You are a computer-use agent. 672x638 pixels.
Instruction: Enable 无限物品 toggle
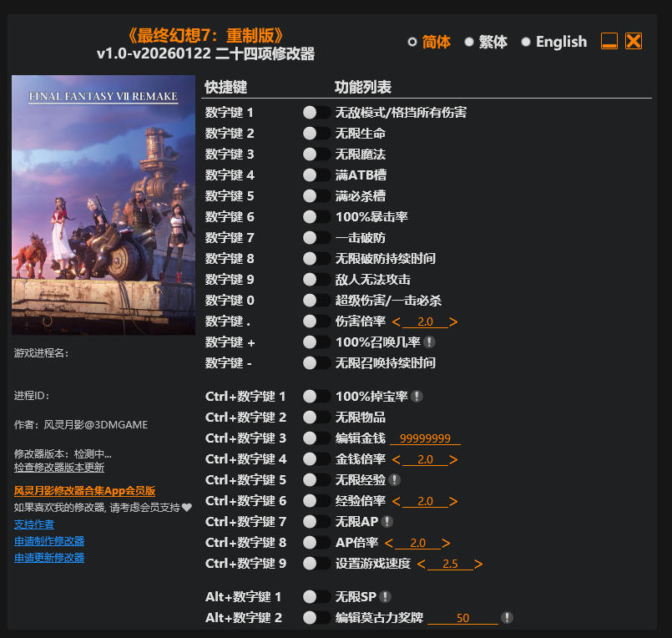click(x=316, y=418)
